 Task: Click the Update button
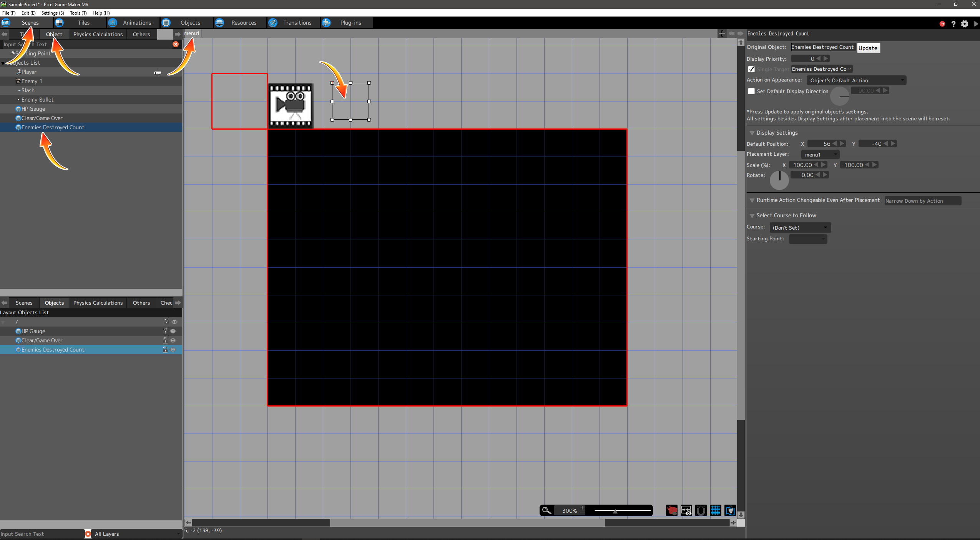coord(867,48)
